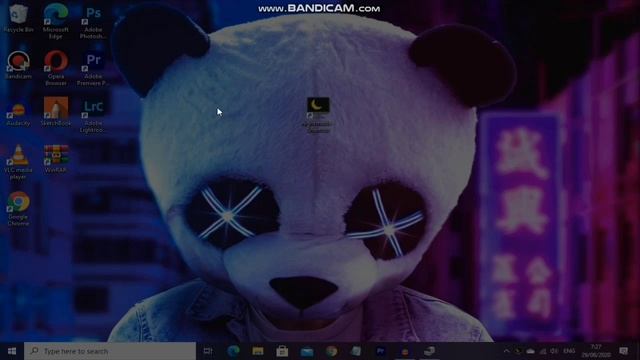Launch Microsoft Edge from desktop shortcut
This screenshot has height=360, width=640.
click(x=56, y=21)
